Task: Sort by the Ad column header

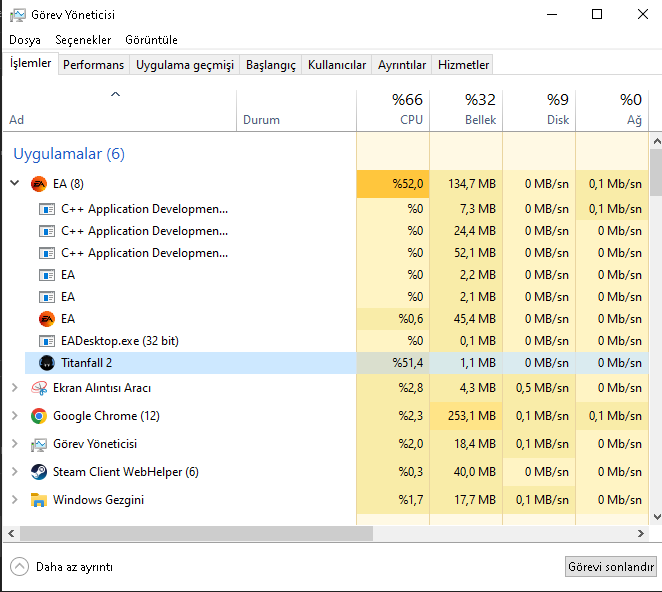Action: (x=120, y=111)
